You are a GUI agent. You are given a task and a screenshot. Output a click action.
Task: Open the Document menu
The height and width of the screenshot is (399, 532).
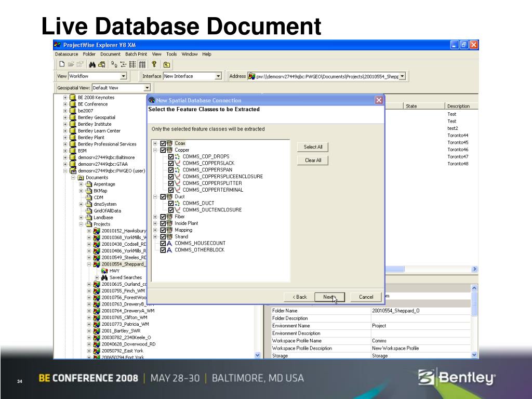pos(110,54)
